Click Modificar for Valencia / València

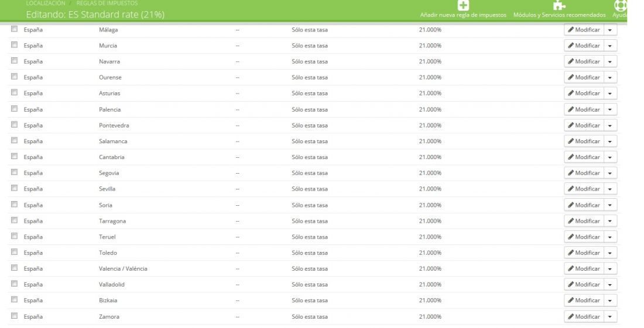pos(584,268)
